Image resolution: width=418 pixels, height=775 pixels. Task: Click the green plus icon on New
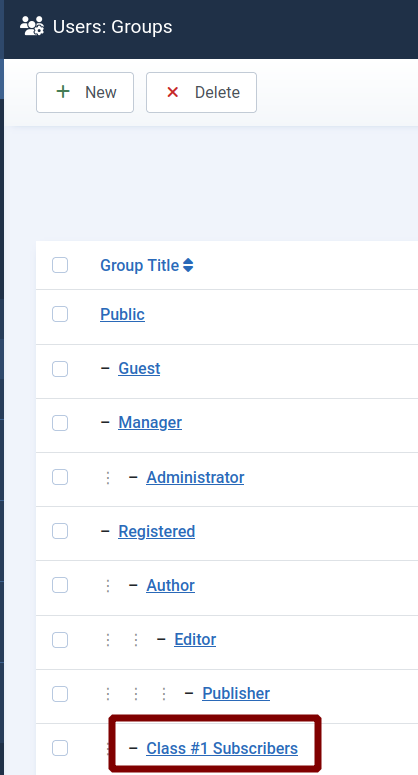point(63,92)
